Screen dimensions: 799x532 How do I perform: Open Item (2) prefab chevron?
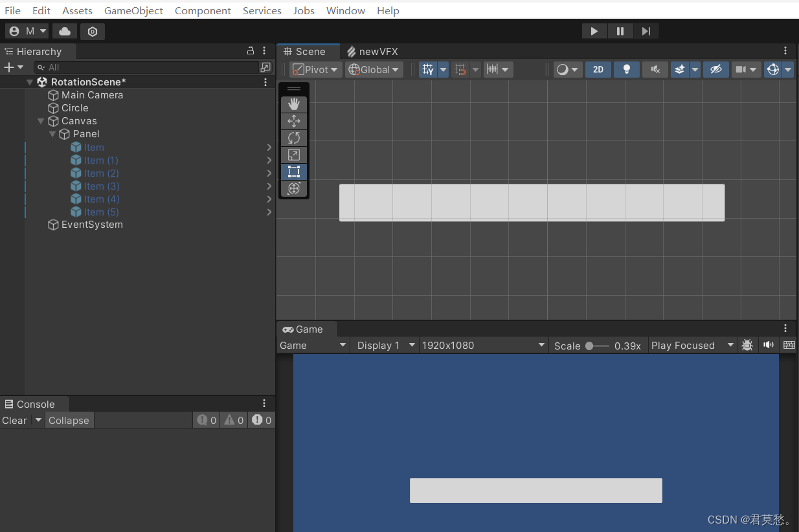coord(269,173)
